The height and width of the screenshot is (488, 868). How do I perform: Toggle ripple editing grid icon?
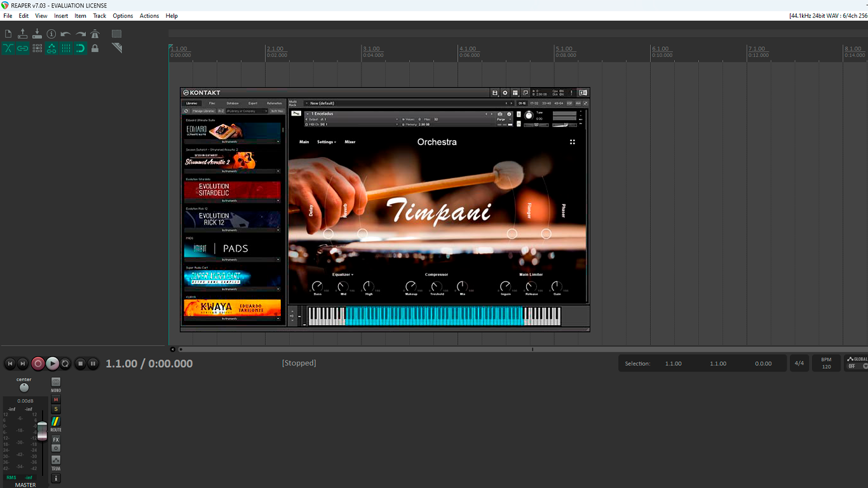37,48
